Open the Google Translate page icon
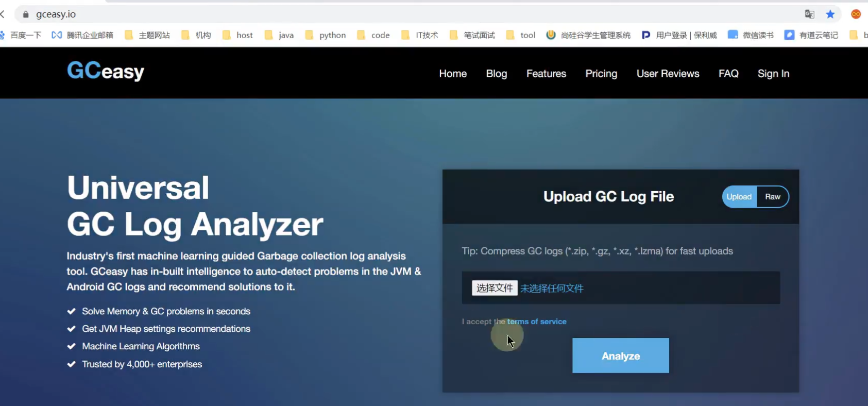The height and width of the screenshot is (406, 868). (x=810, y=14)
